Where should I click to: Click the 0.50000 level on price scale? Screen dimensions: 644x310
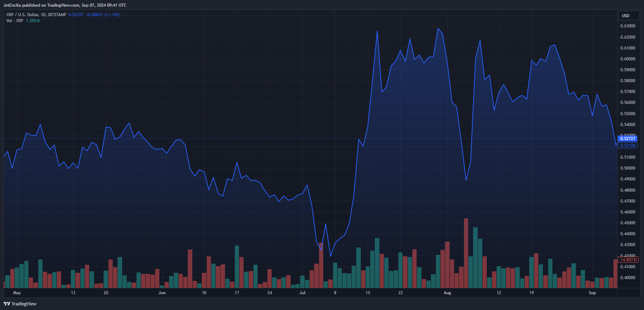(x=628, y=168)
